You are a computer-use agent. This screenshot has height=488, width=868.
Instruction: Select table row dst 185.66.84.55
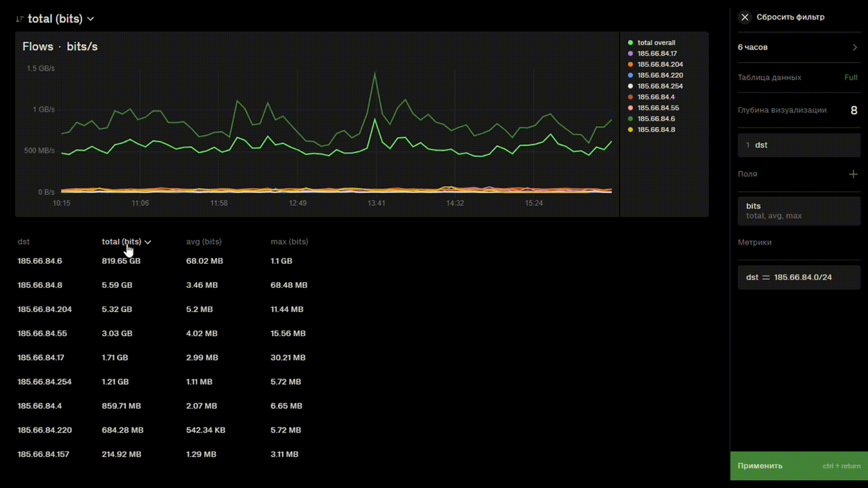click(x=42, y=333)
